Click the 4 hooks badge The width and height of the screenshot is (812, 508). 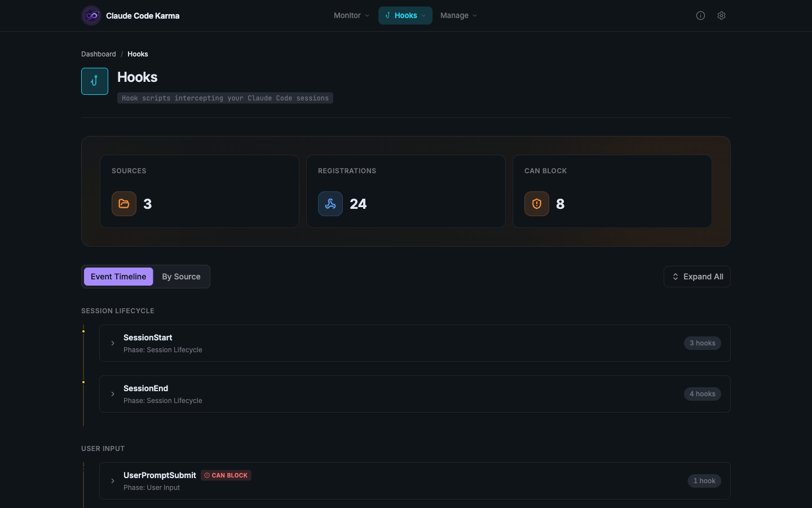[703, 394]
